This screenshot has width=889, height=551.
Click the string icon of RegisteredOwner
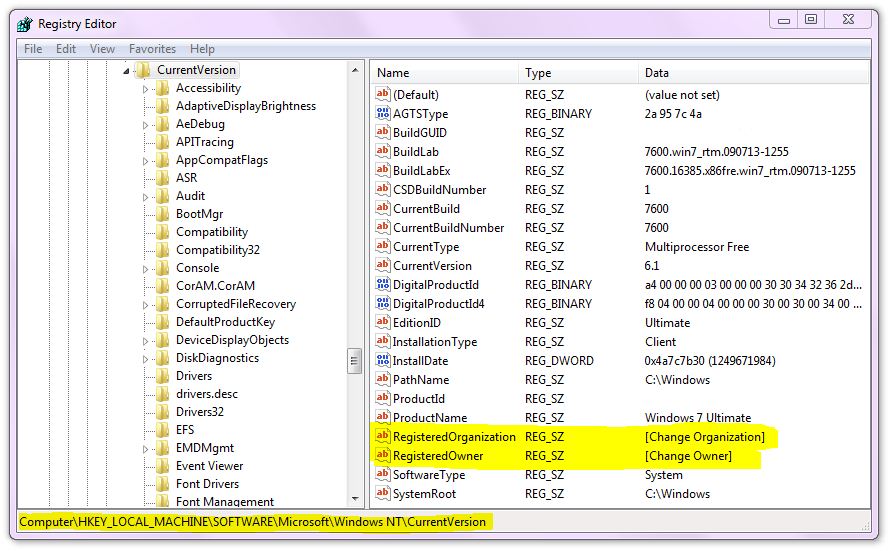tap(383, 455)
